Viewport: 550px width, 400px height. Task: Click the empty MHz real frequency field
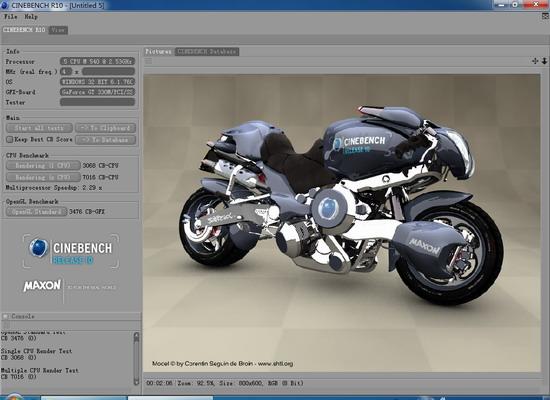(x=108, y=72)
